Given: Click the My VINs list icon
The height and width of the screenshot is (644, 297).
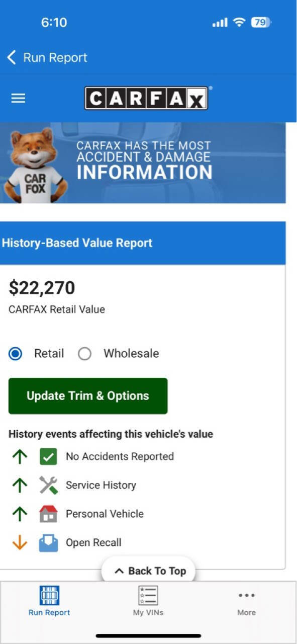Looking at the screenshot, I should (148, 596).
